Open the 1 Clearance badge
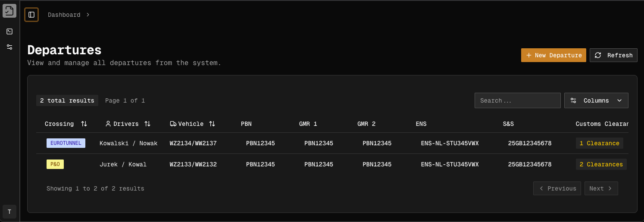 pyautogui.click(x=599, y=143)
